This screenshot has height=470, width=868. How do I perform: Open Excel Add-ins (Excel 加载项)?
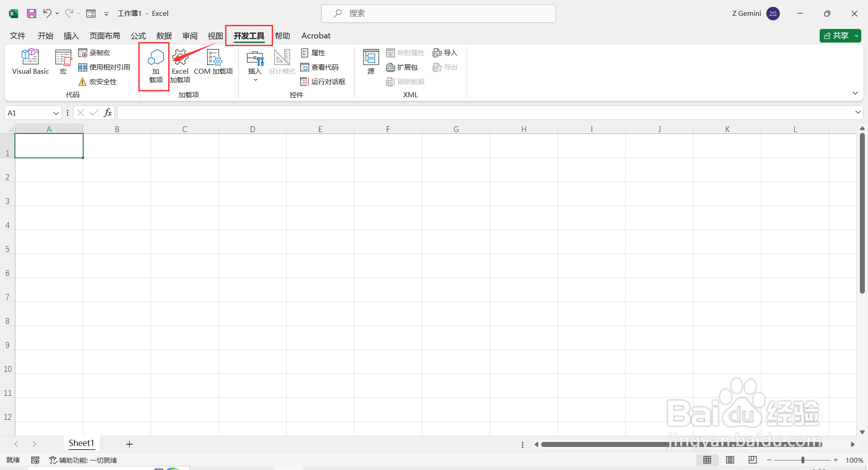(x=180, y=66)
